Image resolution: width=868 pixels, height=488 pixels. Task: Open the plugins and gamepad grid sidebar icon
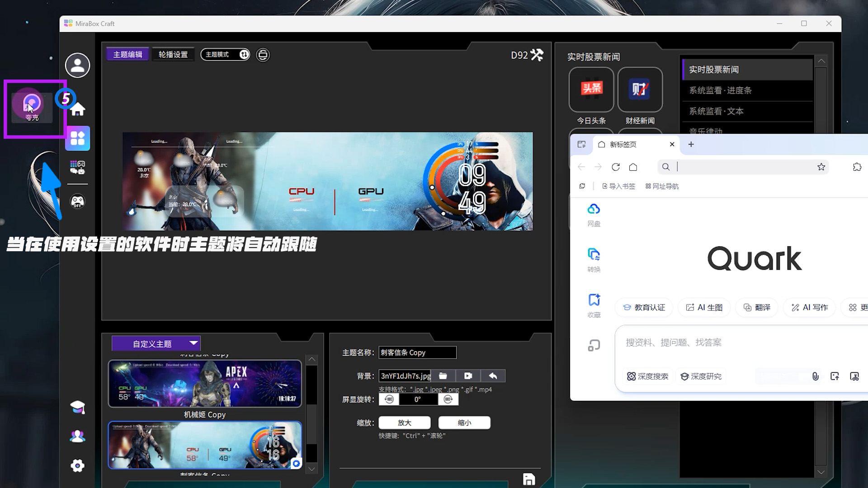(78, 167)
